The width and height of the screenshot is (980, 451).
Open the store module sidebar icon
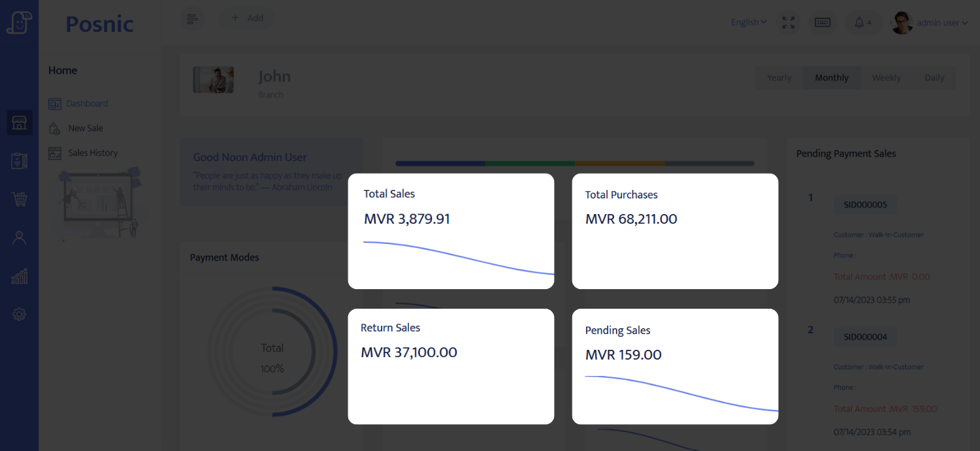[20, 123]
